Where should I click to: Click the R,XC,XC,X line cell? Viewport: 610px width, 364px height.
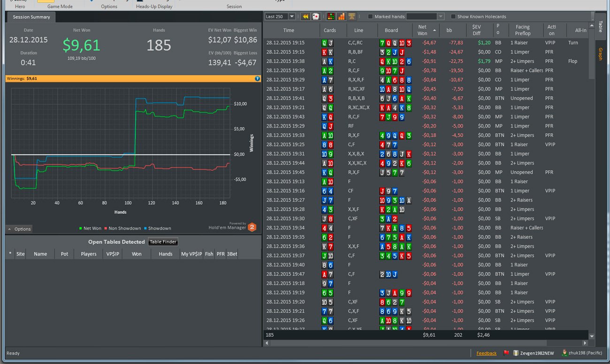tap(359, 107)
